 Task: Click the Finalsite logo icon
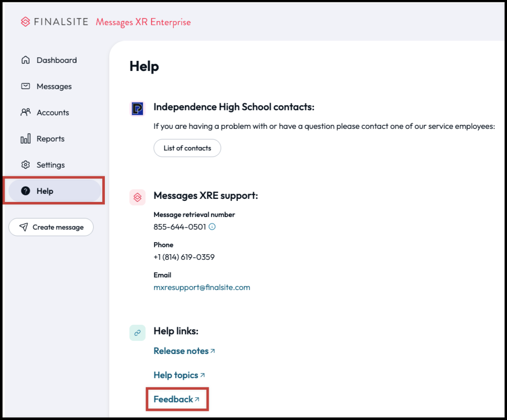pyautogui.click(x=26, y=22)
